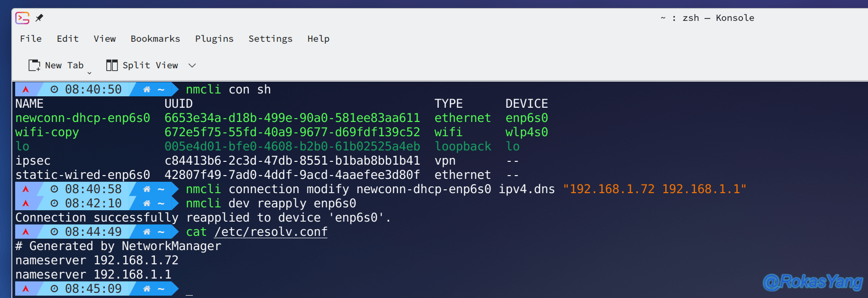868x298 pixels.
Task: Click the Split View button label
Action: tap(150, 65)
